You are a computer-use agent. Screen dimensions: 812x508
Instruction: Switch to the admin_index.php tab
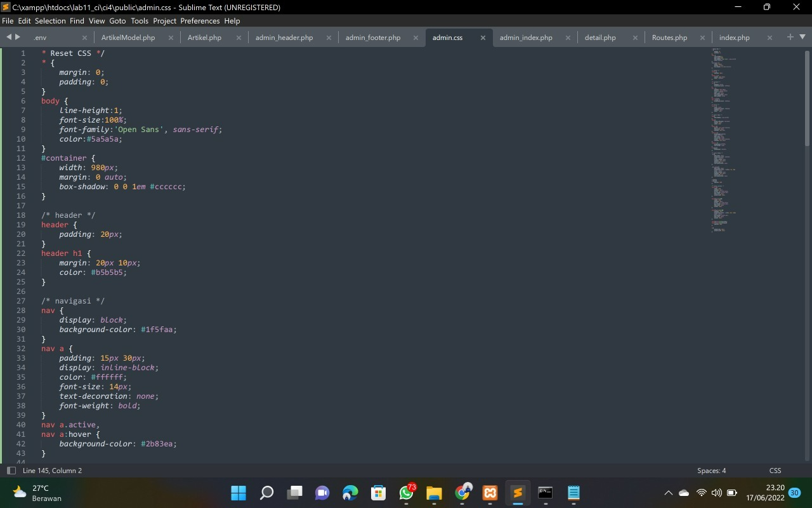(527, 37)
